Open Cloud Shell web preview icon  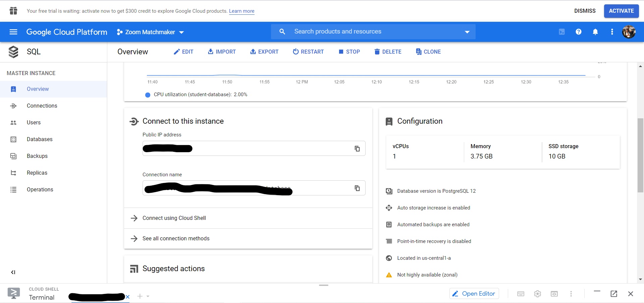pos(554,294)
